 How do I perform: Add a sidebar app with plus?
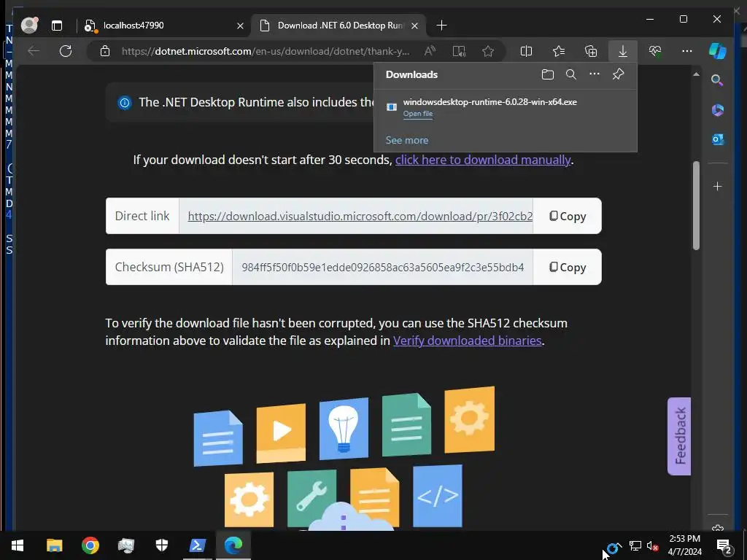pos(718,186)
